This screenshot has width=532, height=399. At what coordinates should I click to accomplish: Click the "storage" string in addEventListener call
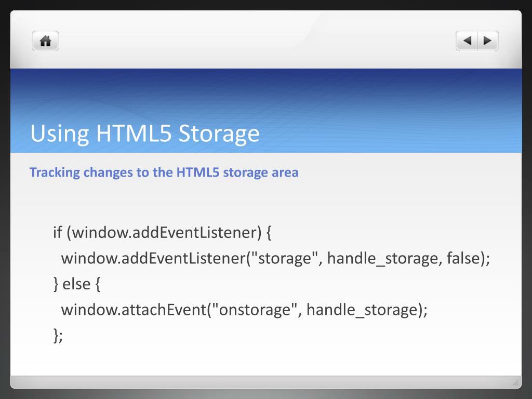pyautogui.click(x=285, y=258)
